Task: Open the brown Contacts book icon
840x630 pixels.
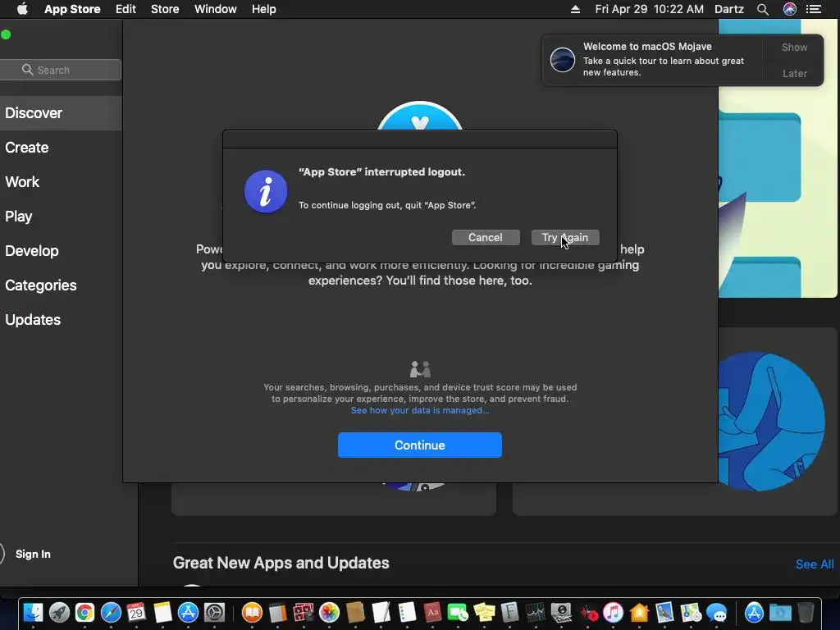Action: tap(355, 612)
